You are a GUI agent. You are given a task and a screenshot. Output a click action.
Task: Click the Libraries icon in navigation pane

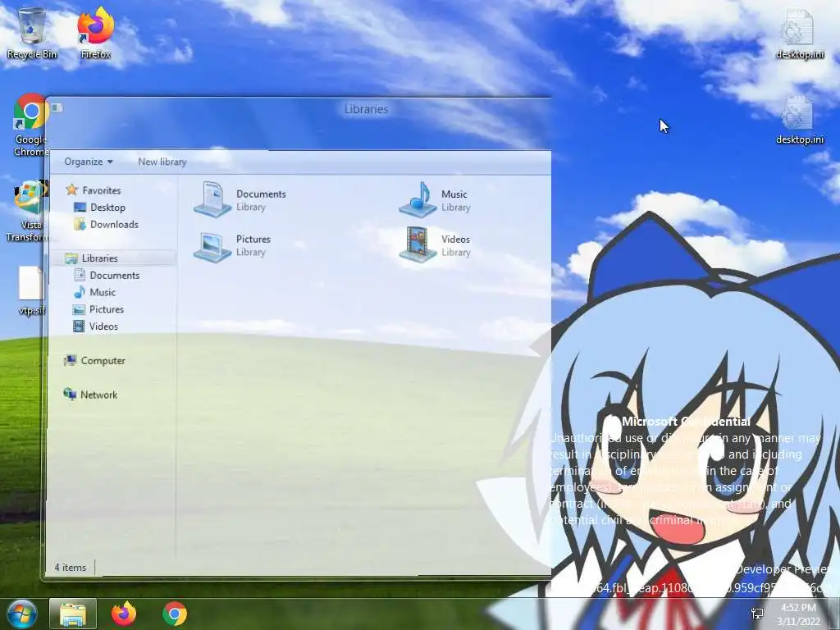click(71, 258)
